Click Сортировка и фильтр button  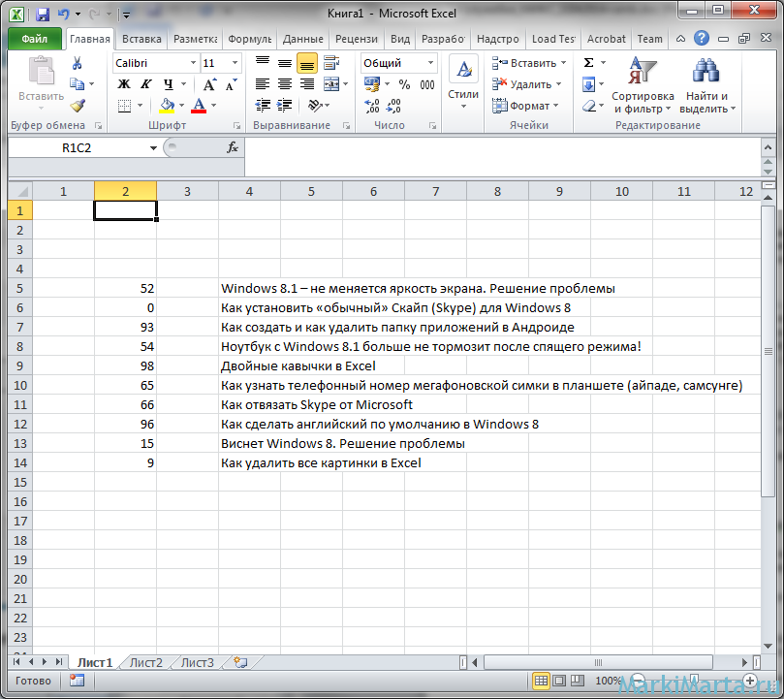(x=643, y=85)
